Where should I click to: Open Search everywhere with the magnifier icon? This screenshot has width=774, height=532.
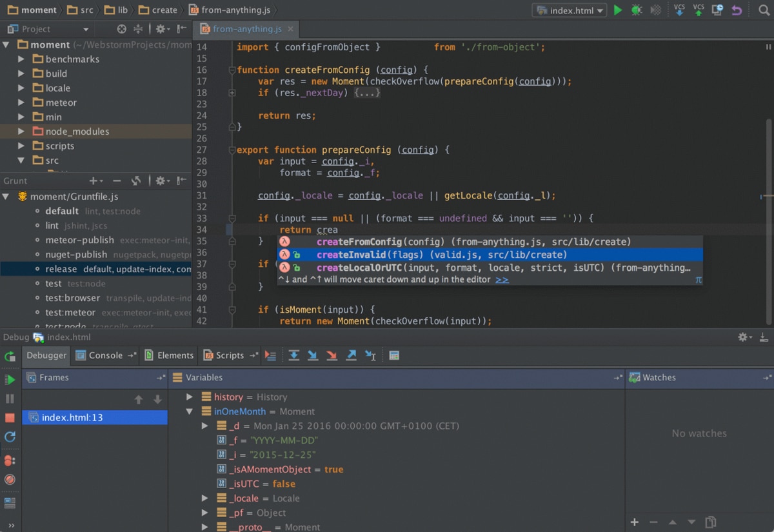coord(764,10)
